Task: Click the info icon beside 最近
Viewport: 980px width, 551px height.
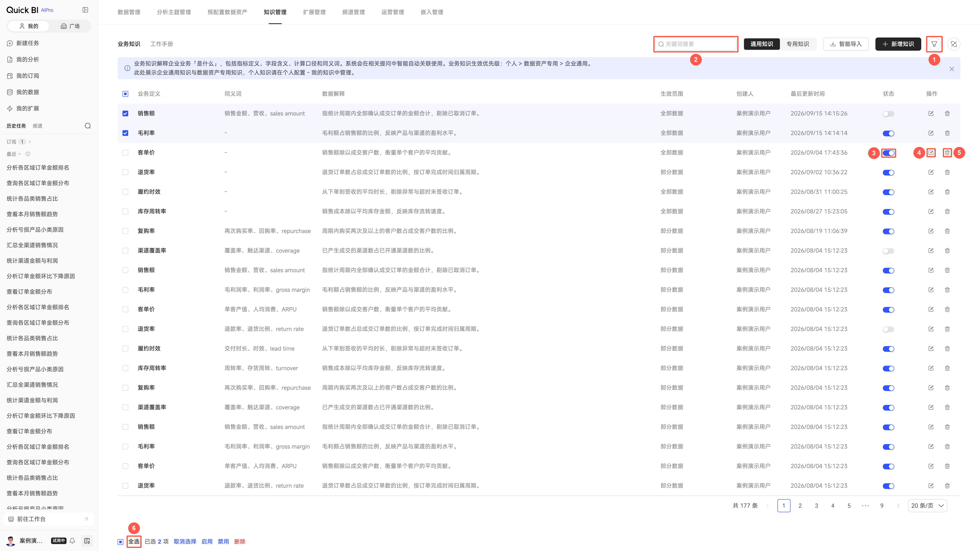Action: pyautogui.click(x=28, y=154)
